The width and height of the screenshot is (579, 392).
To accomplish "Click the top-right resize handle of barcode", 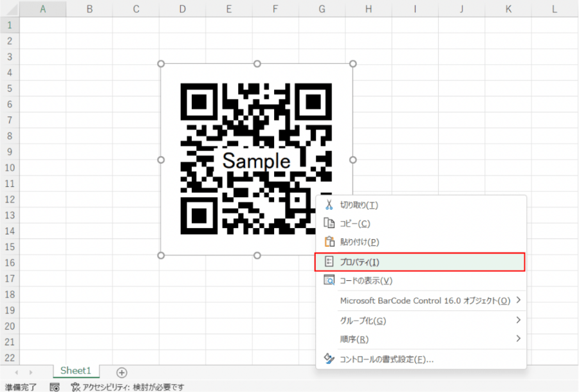I will 353,64.
